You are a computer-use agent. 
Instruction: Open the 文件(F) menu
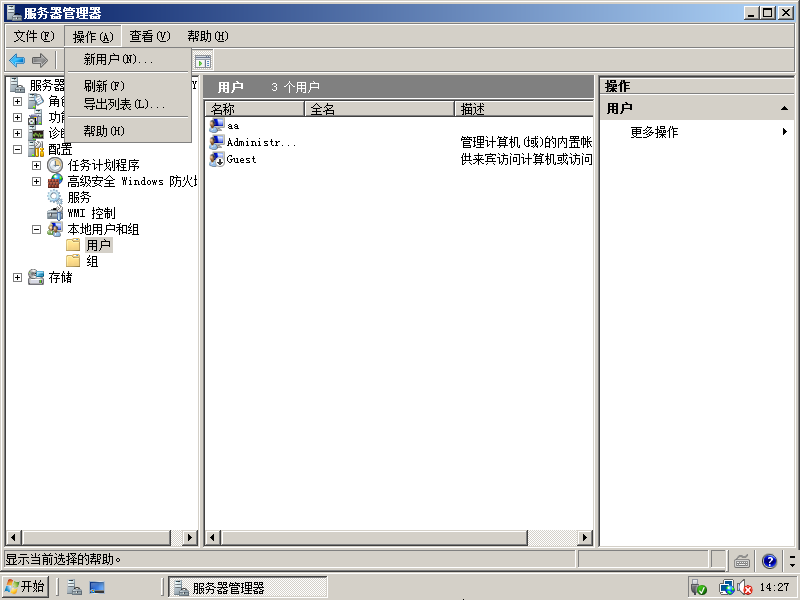pyautogui.click(x=34, y=36)
